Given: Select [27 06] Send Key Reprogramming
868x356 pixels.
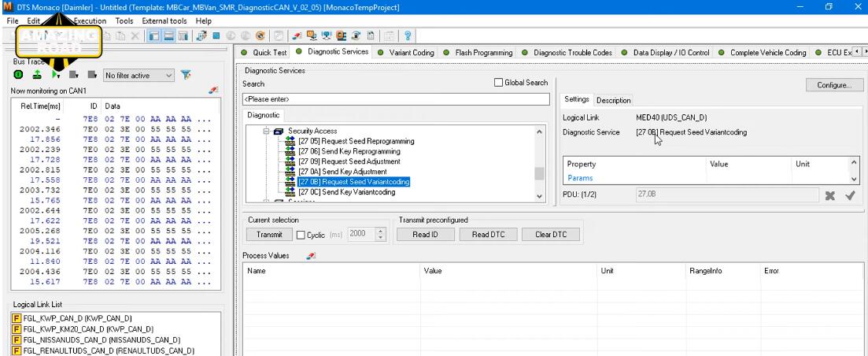Looking at the screenshot, I should tap(349, 151).
